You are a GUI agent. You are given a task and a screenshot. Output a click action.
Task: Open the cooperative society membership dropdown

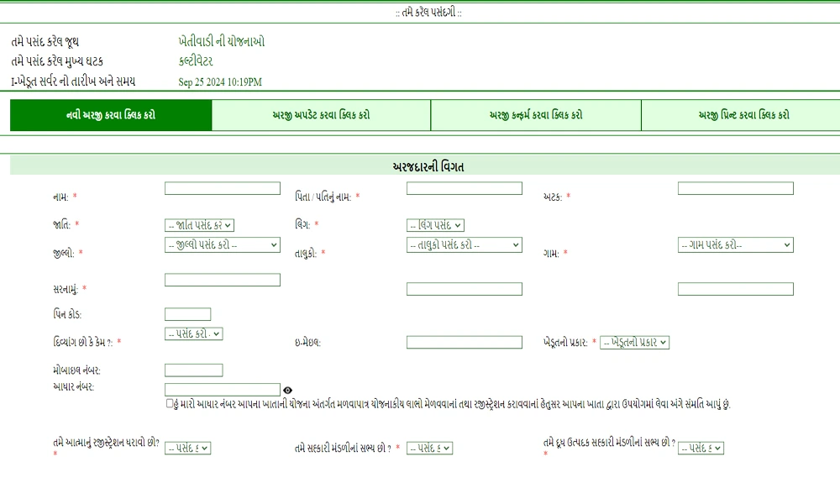(431, 448)
